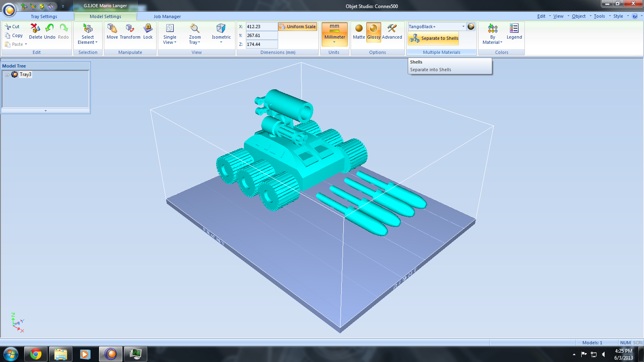Click Separate to Shells
This screenshot has height=362, width=644.
tap(434, 38)
